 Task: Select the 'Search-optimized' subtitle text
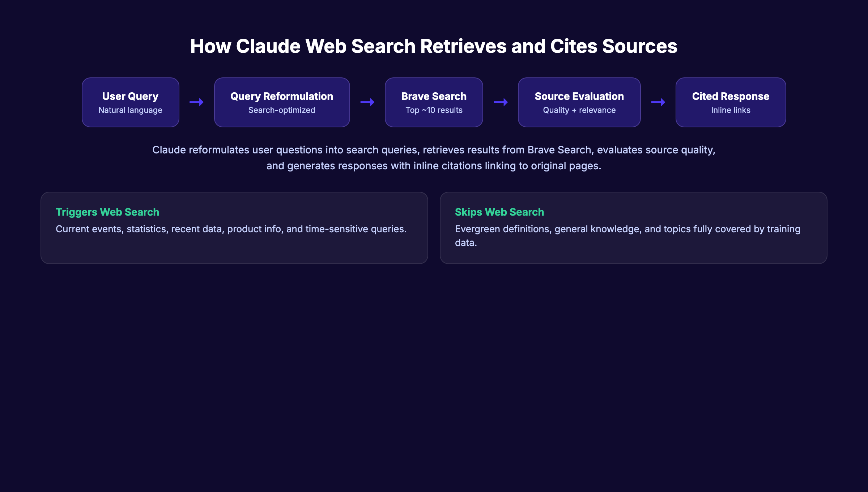click(x=281, y=110)
